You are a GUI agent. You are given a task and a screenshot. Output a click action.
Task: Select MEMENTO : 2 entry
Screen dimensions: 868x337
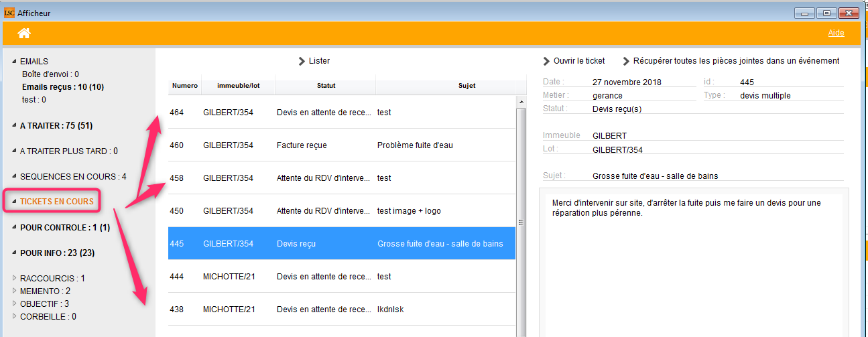click(x=45, y=291)
